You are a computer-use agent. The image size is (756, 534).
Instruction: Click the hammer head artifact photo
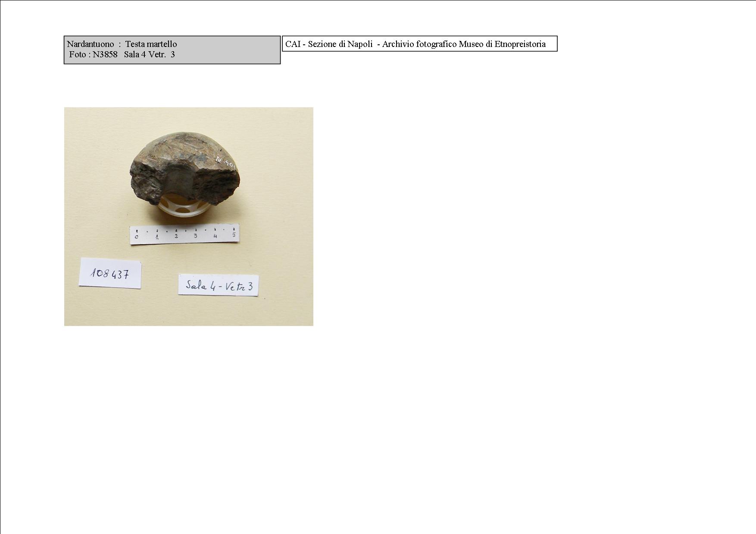pyautogui.click(x=189, y=217)
